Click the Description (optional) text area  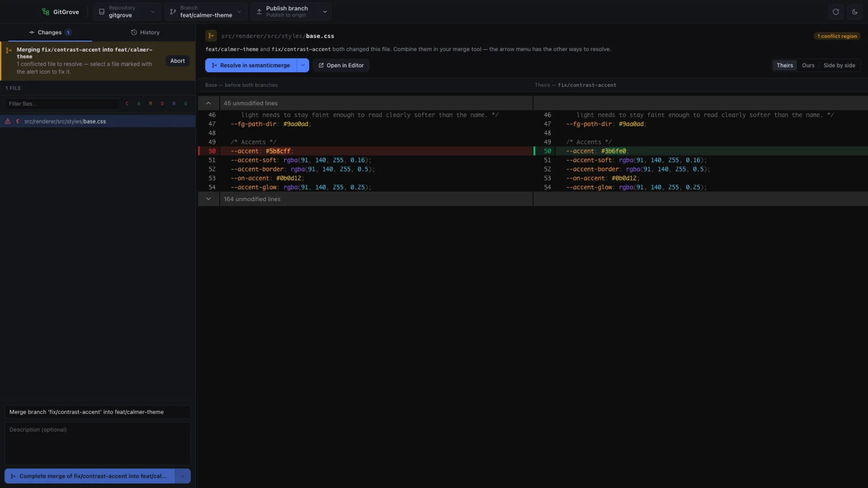point(98,444)
